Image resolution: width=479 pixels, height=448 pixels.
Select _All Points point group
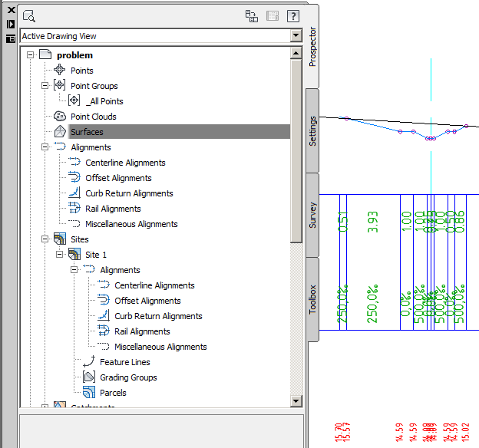coord(104,101)
